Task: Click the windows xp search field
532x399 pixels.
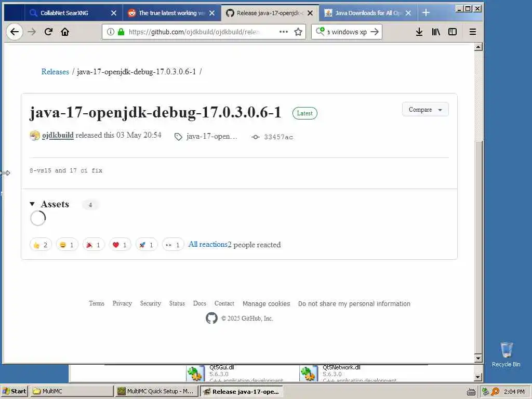Action: [x=347, y=32]
